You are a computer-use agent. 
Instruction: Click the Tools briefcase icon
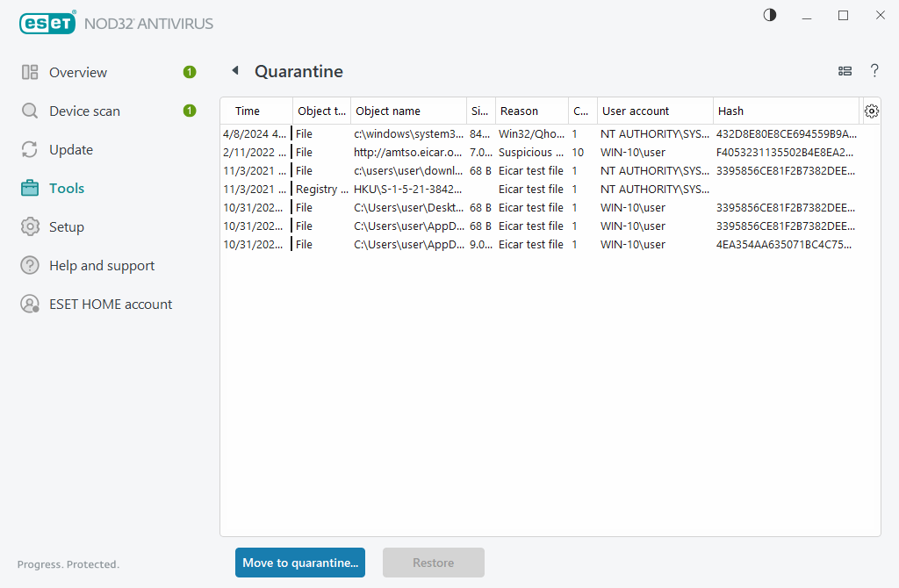click(x=30, y=188)
